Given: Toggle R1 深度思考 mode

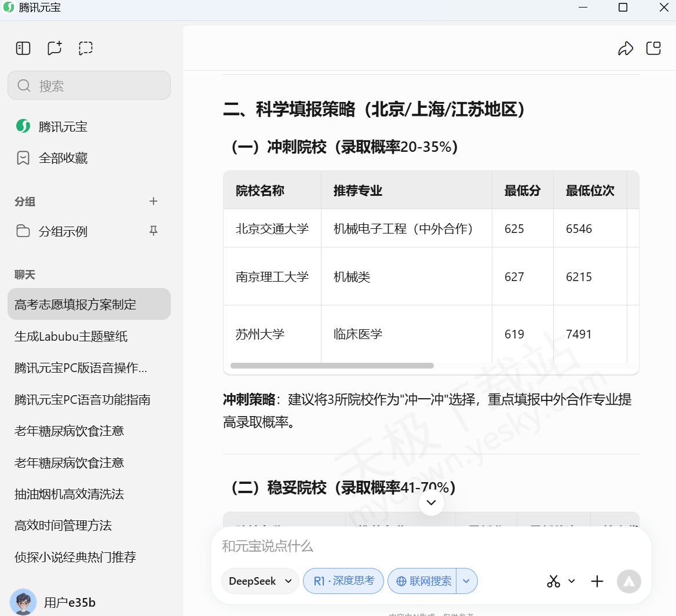Looking at the screenshot, I should (x=344, y=581).
